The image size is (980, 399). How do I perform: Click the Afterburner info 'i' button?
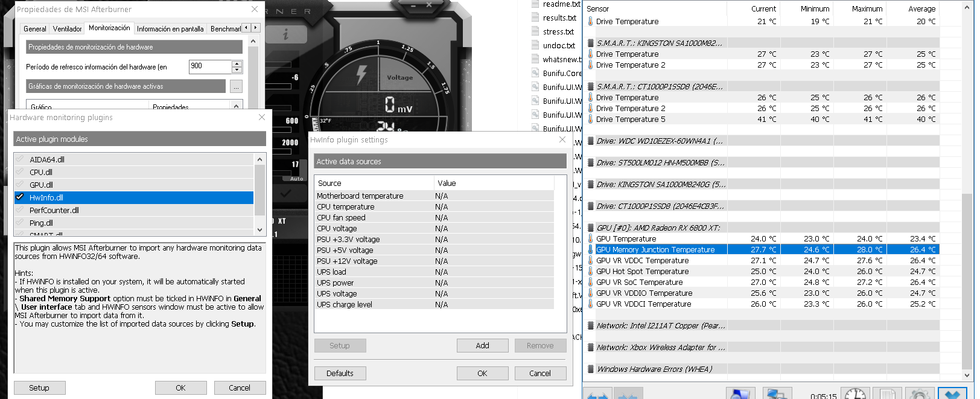pos(285,34)
